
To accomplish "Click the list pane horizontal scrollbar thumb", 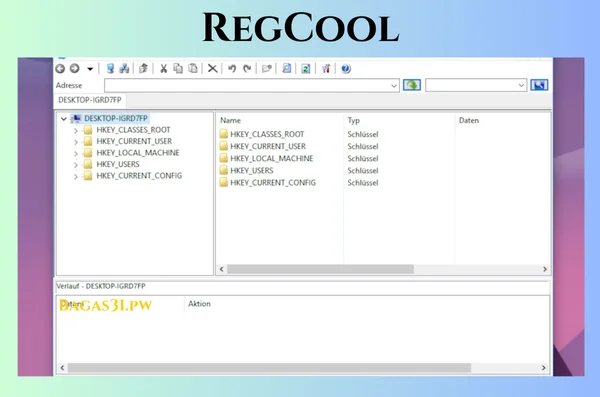I will click(320, 269).
